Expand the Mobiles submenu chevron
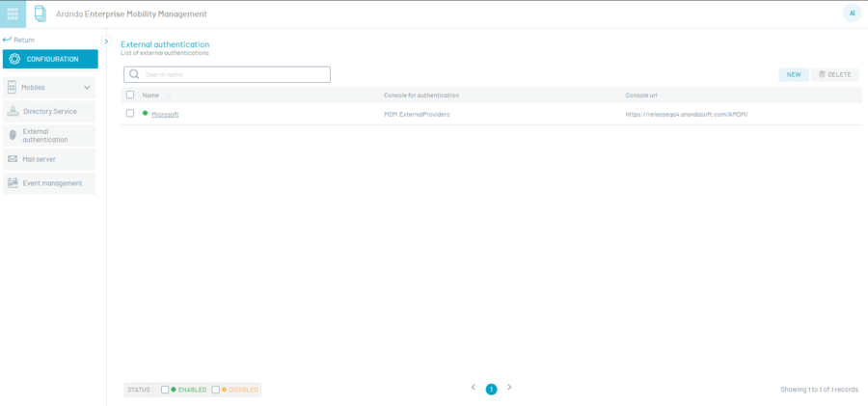Screen dimensions: 868x406 (87, 88)
